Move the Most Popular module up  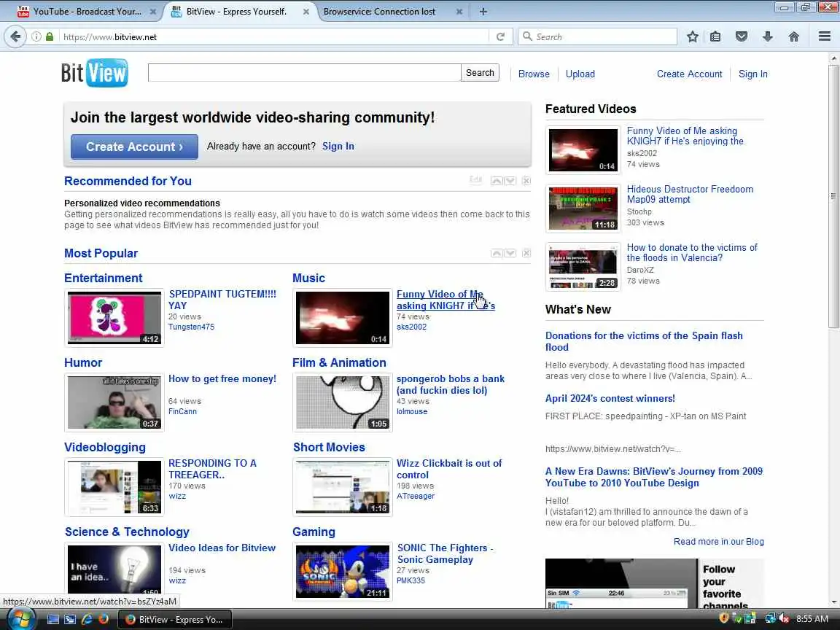click(497, 253)
